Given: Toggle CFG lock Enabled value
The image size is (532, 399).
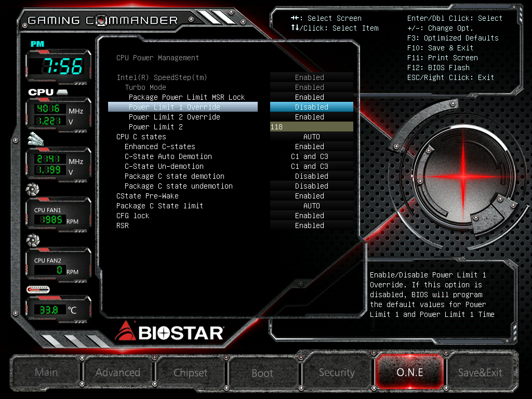Looking at the screenshot, I should 312,216.
